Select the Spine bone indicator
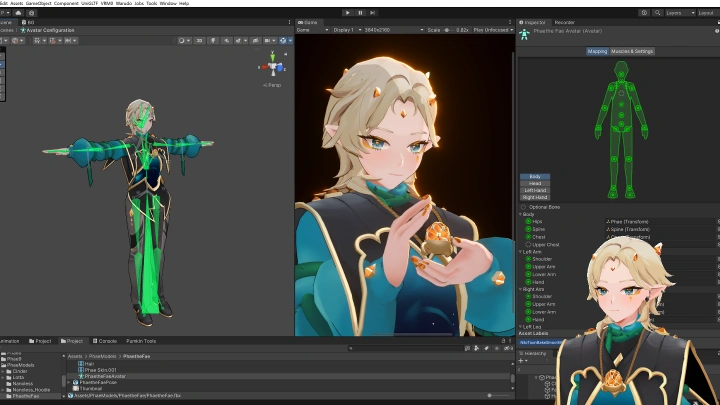The height and width of the screenshot is (405, 720). pyautogui.click(x=528, y=229)
